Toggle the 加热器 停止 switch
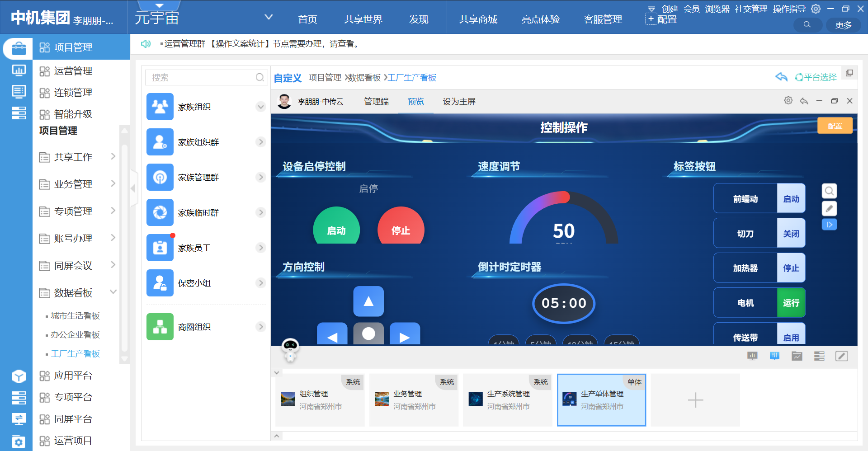 (x=791, y=268)
